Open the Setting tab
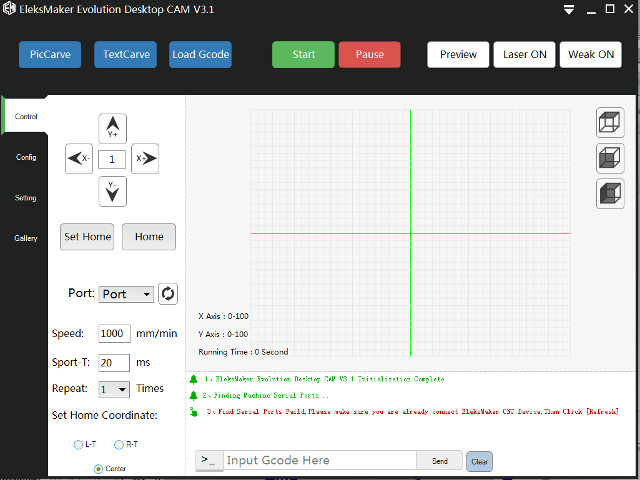This screenshot has height=480, width=640. click(25, 198)
